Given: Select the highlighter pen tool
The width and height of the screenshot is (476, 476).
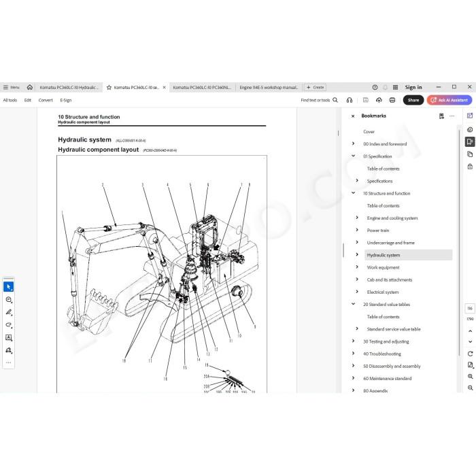Looking at the screenshot, I should [x=8, y=312].
